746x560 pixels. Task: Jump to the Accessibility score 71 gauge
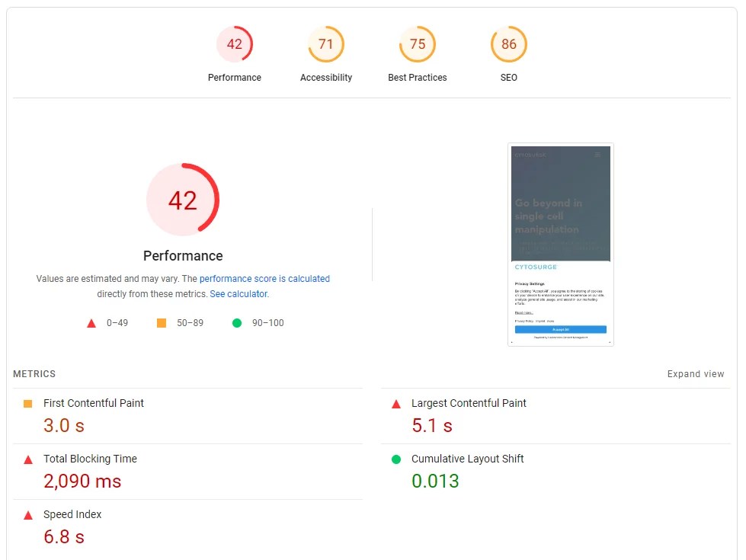(x=326, y=44)
